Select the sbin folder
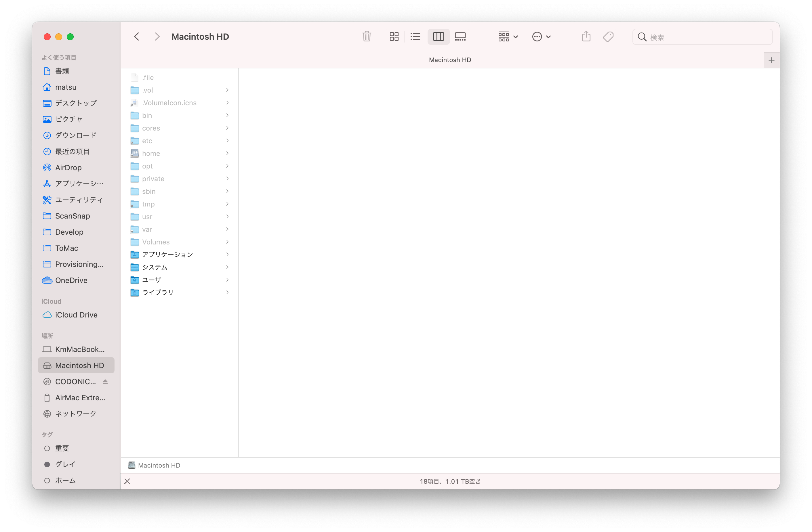The height and width of the screenshot is (532, 812). point(180,191)
